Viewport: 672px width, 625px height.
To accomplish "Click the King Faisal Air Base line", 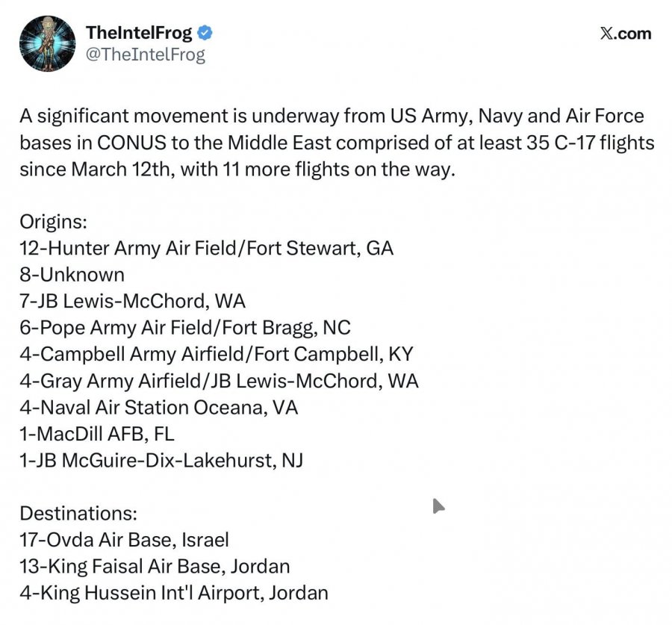I will [x=155, y=567].
